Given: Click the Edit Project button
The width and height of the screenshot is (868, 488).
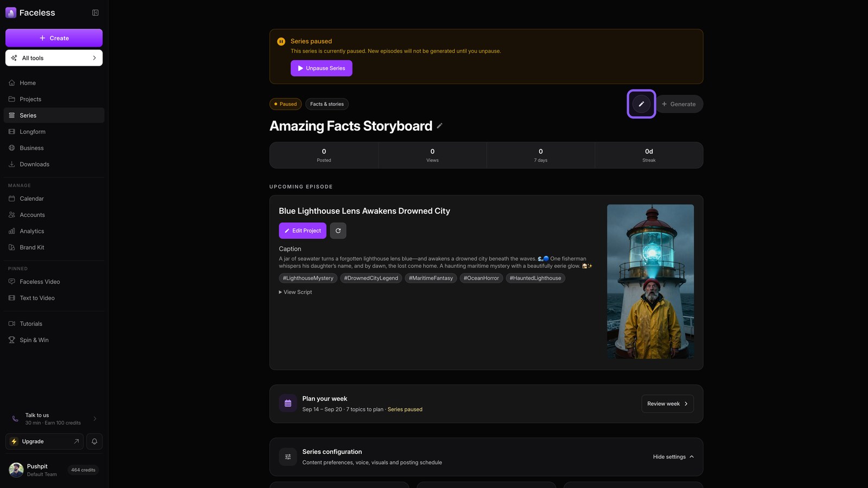Looking at the screenshot, I should coord(303,230).
